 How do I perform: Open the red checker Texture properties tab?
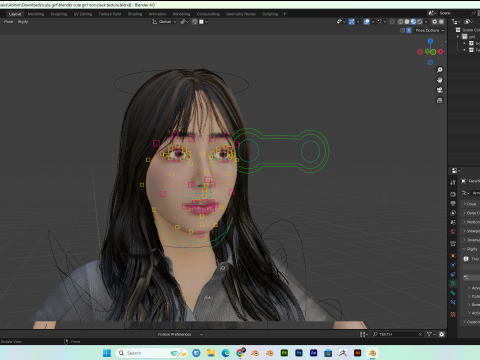click(x=453, y=314)
